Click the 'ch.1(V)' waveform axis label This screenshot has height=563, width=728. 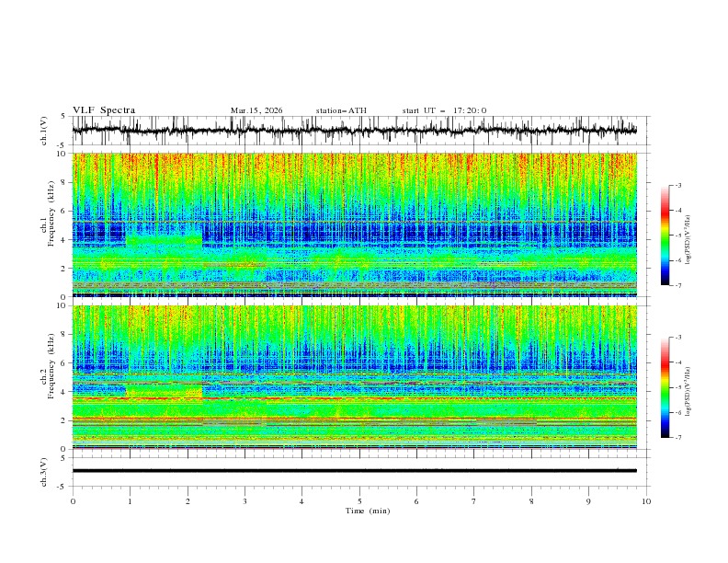click(44, 131)
